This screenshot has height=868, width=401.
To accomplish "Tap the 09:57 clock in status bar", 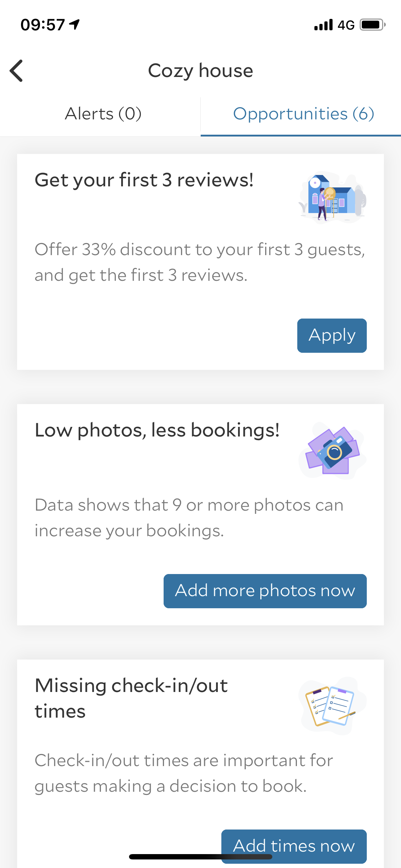I will (x=43, y=25).
